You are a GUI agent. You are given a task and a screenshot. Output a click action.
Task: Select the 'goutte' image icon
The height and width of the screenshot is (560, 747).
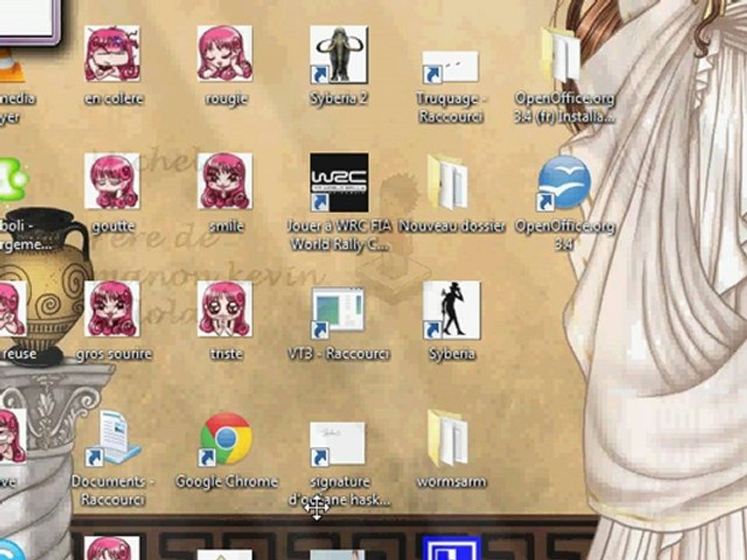[x=112, y=181]
